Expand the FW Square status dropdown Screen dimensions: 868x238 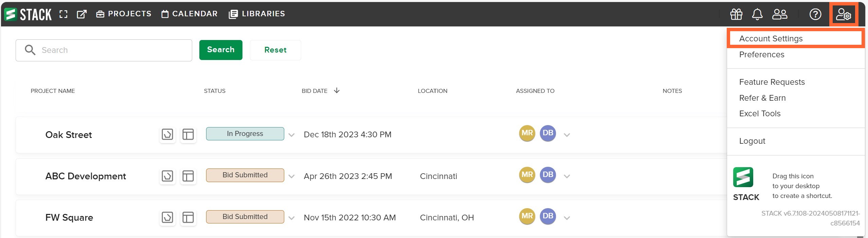click(291, 218)
